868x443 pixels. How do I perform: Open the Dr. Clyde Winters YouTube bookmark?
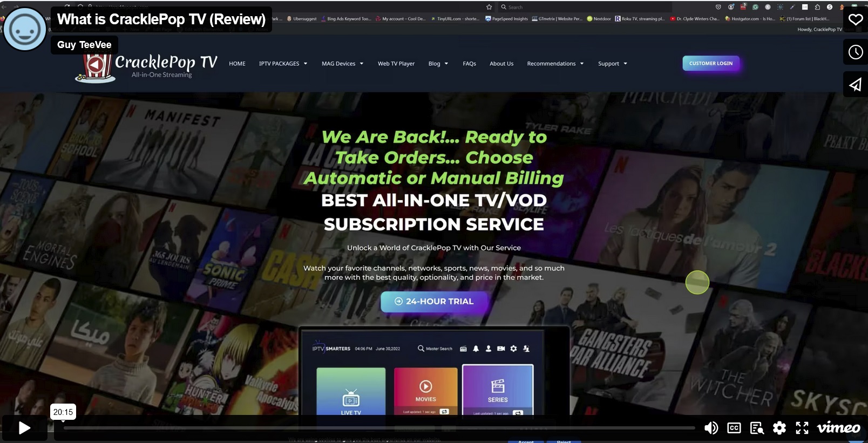point(695,19)
